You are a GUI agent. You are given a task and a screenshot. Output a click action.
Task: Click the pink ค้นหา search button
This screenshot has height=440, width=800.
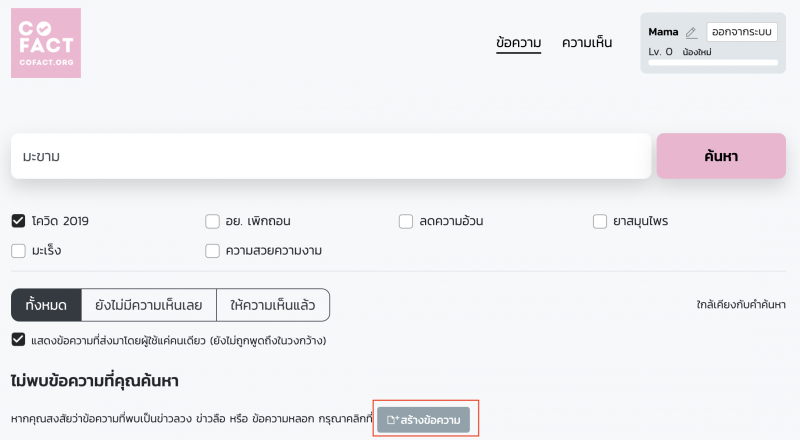(721, 156)
